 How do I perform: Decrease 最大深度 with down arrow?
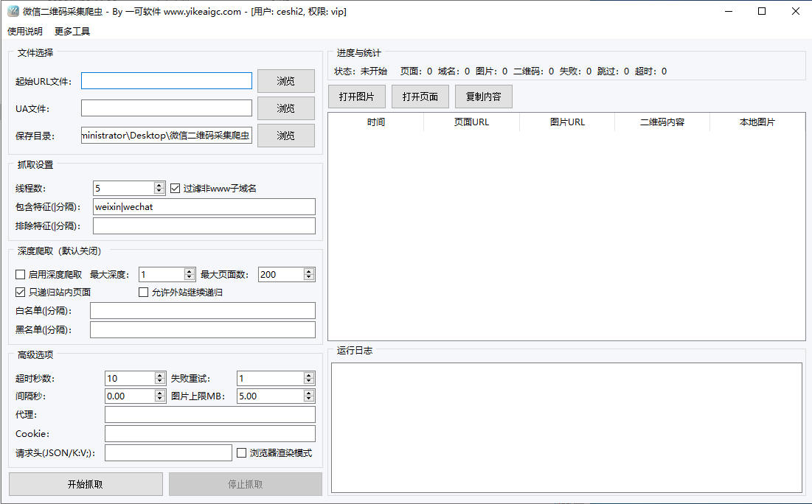coord(190,278)
